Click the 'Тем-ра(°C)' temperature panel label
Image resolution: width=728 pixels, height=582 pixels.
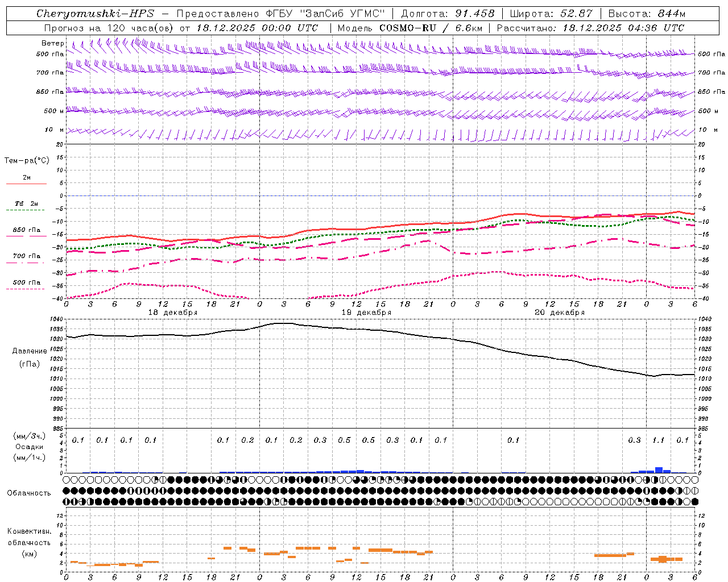27,160
